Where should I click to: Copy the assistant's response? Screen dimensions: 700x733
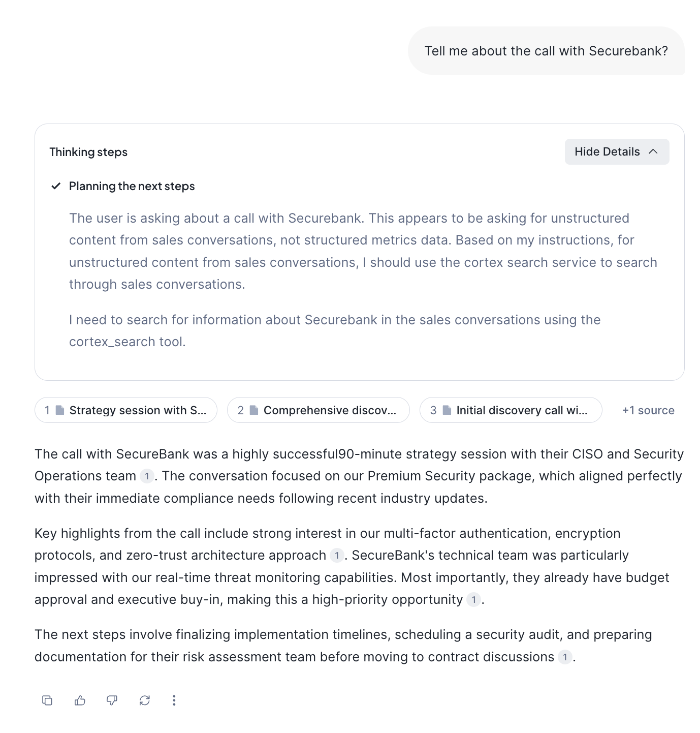tap(47, 700)
